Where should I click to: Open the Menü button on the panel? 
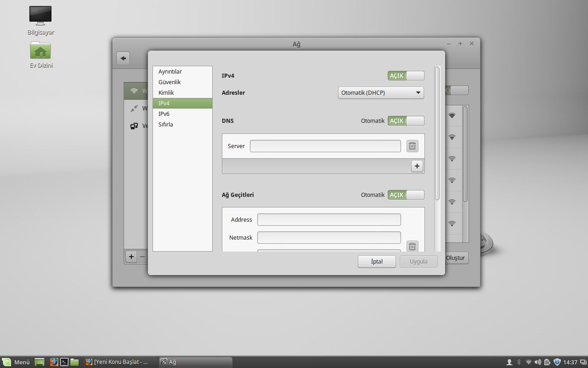[16, 362]
